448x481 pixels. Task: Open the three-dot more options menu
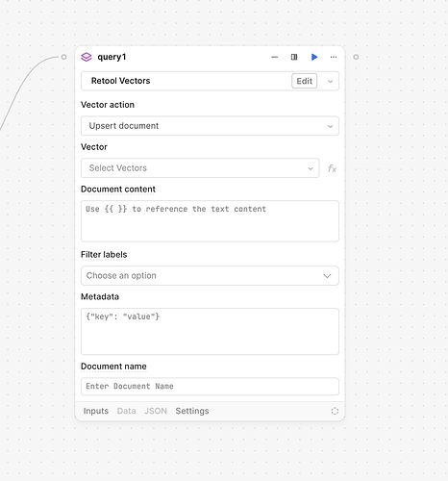tap(334, 57)
